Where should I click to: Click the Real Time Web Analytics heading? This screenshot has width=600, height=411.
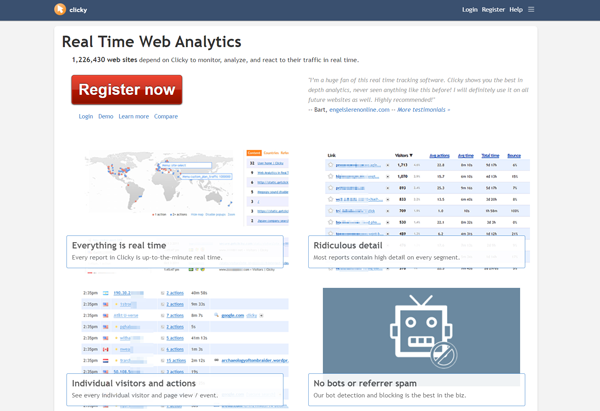(x=152, y=42)
